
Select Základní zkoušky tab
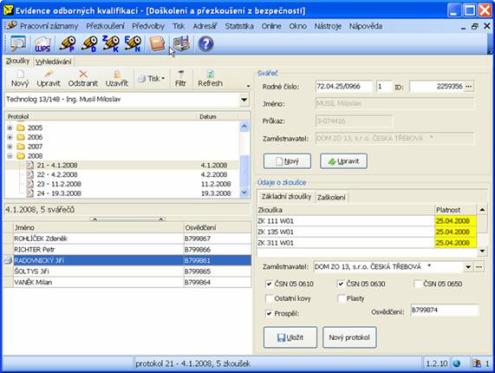286,197
